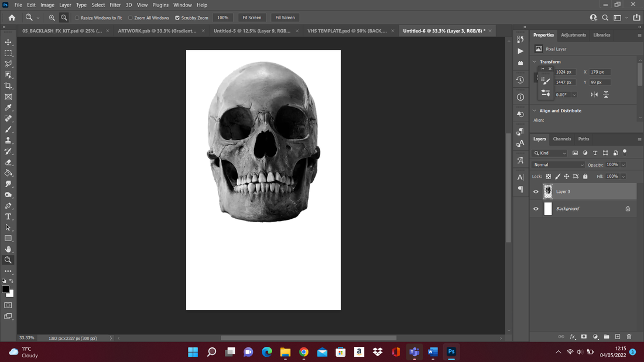The height and width of the screenshot is (362, 644).
Task: Toggle lock position
Action: (x=567, y=177)
